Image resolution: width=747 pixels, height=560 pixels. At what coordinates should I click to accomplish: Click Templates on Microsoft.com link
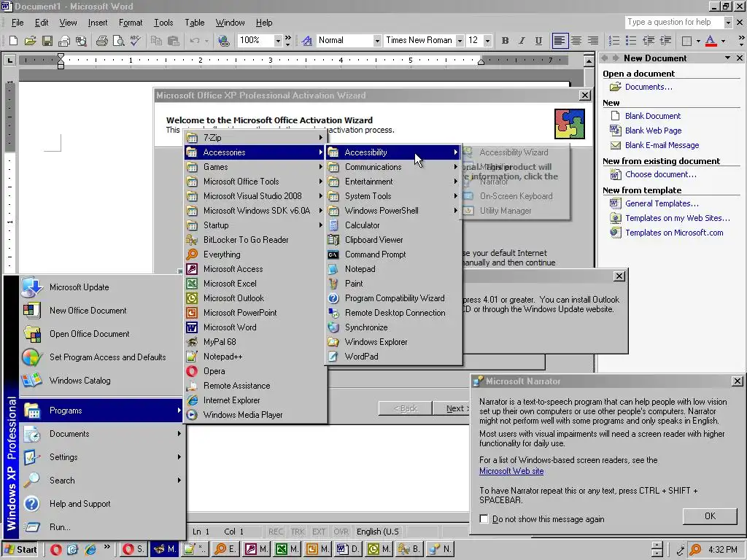674,233
